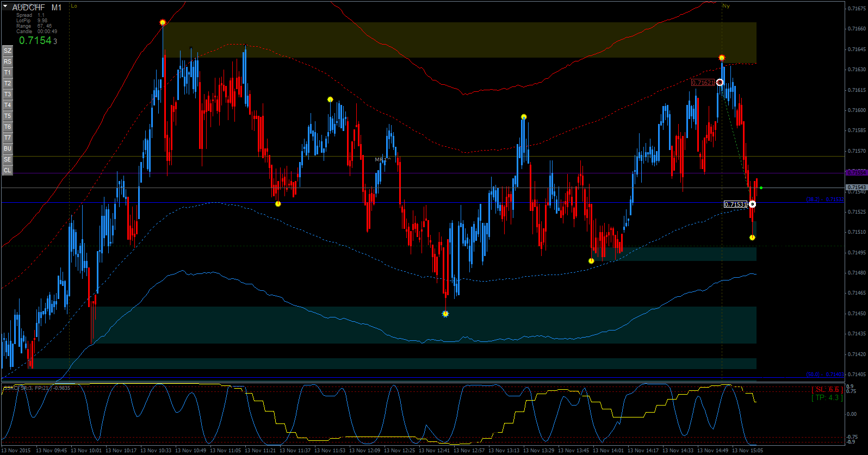Viewport: 868px width, 455px height.
Task: Click the 0.71405 price scale value
Action: coord(857,375)
